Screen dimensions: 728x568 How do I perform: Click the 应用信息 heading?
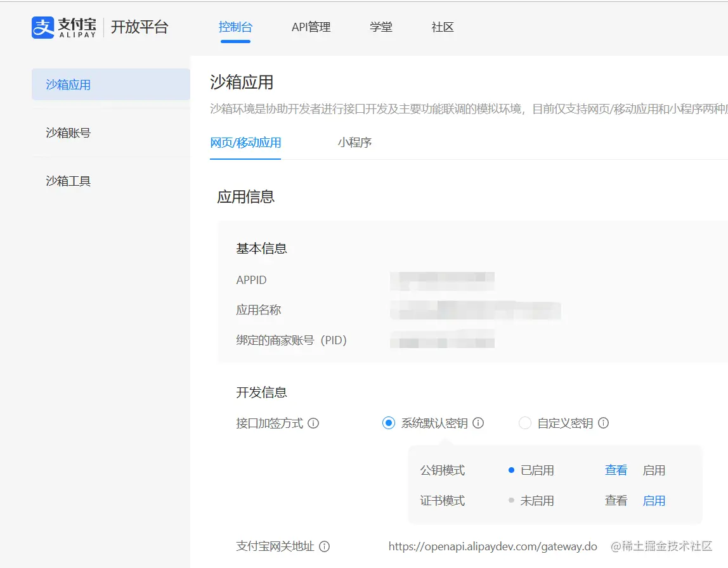245,197
